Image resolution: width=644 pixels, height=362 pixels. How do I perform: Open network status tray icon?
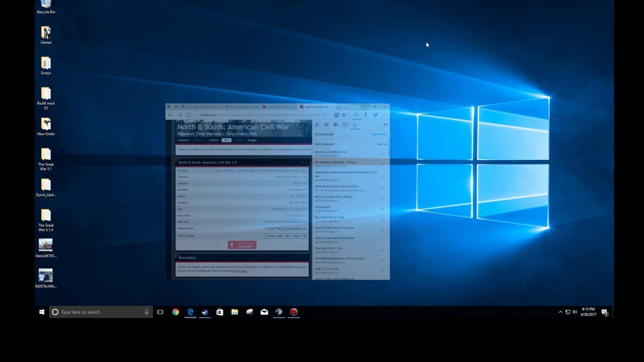568,312
